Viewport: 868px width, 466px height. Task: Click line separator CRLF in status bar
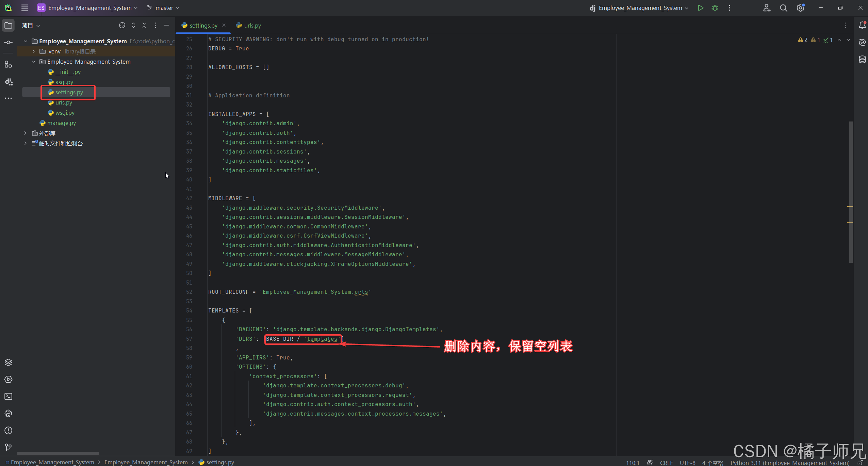[667, 463]
